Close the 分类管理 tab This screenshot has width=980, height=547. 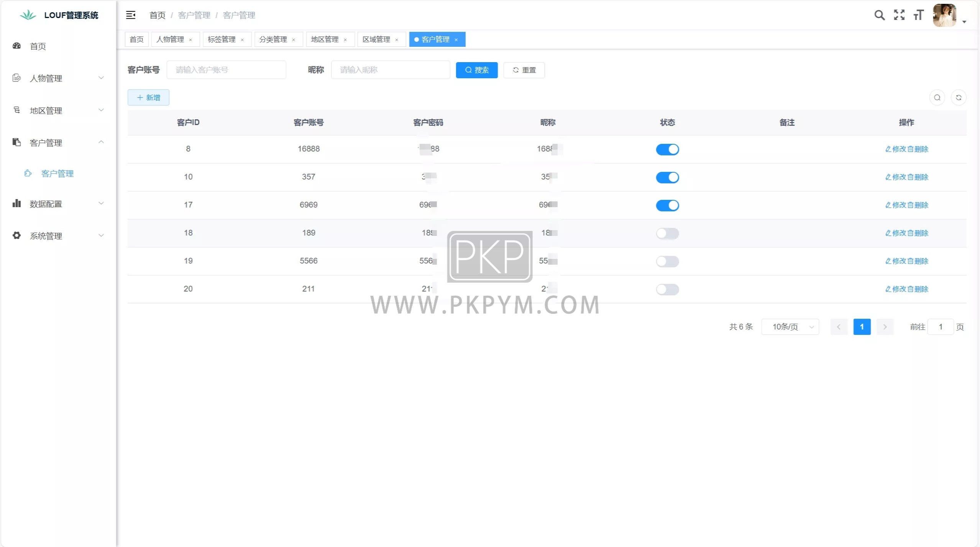pos(294,40)
